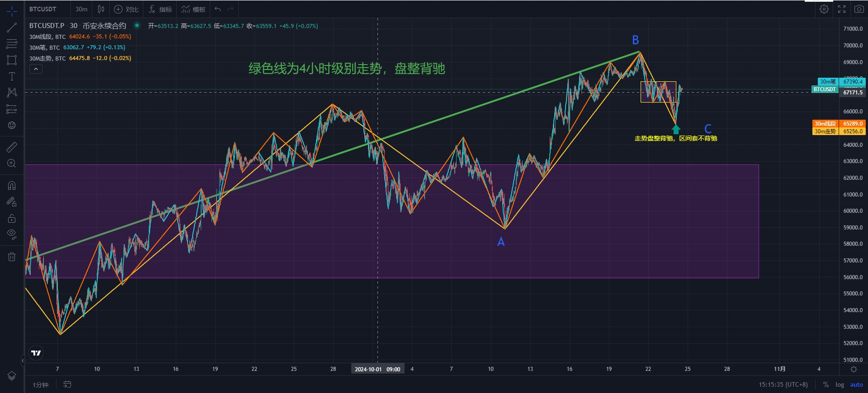Viewport: 868px width, 393px height.
Task: Select the crosshair cursor tool
Action: tap(12, 11)
